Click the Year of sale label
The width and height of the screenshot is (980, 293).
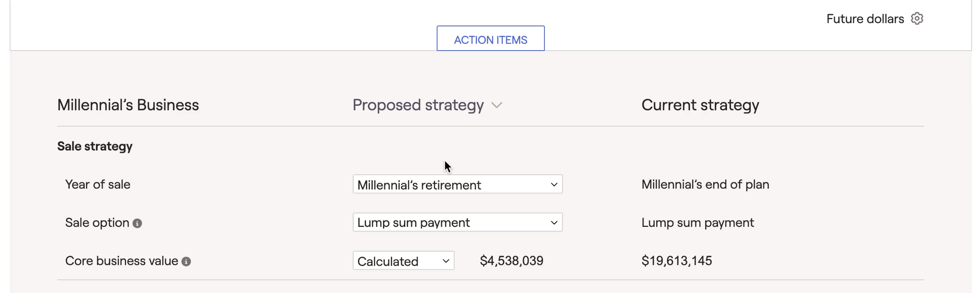coord(98,185)
